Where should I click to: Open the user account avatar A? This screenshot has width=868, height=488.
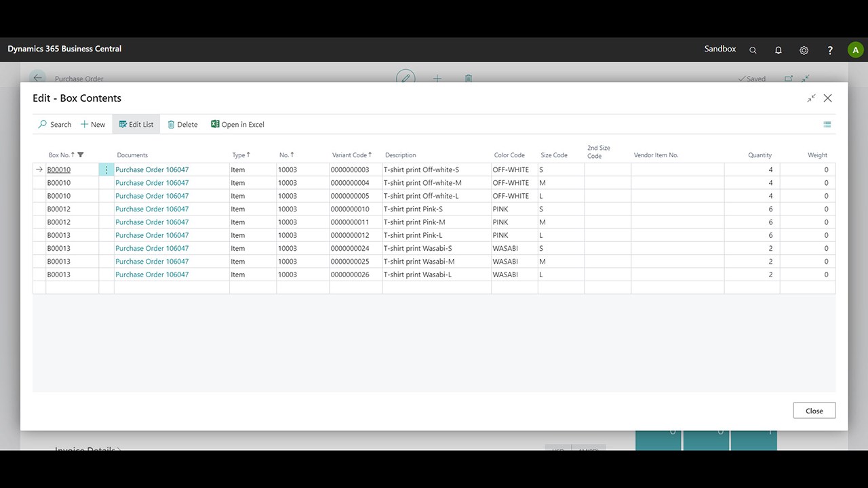tap(855, 49)
